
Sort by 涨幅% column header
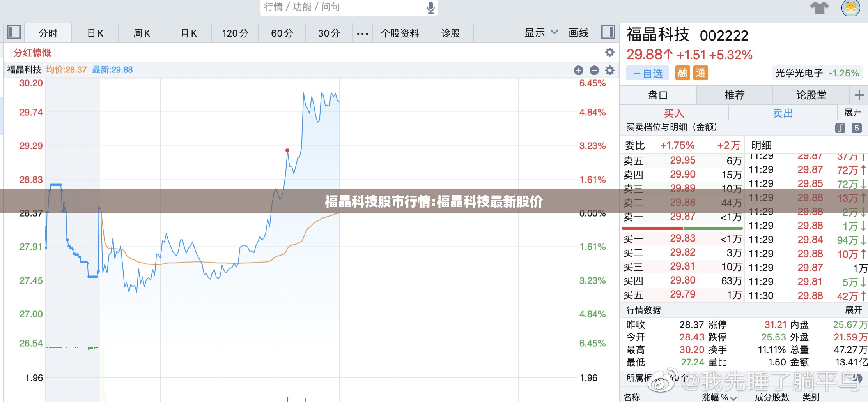tap(719, 397)
